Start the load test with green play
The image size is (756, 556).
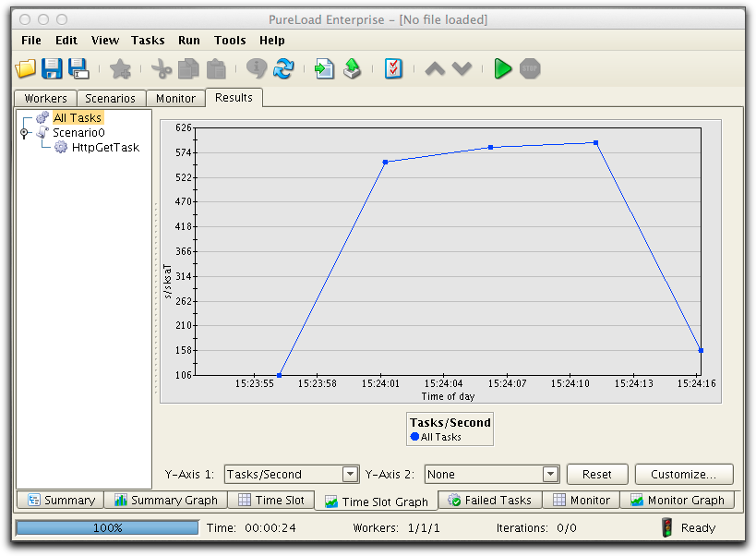pos(502,68)
